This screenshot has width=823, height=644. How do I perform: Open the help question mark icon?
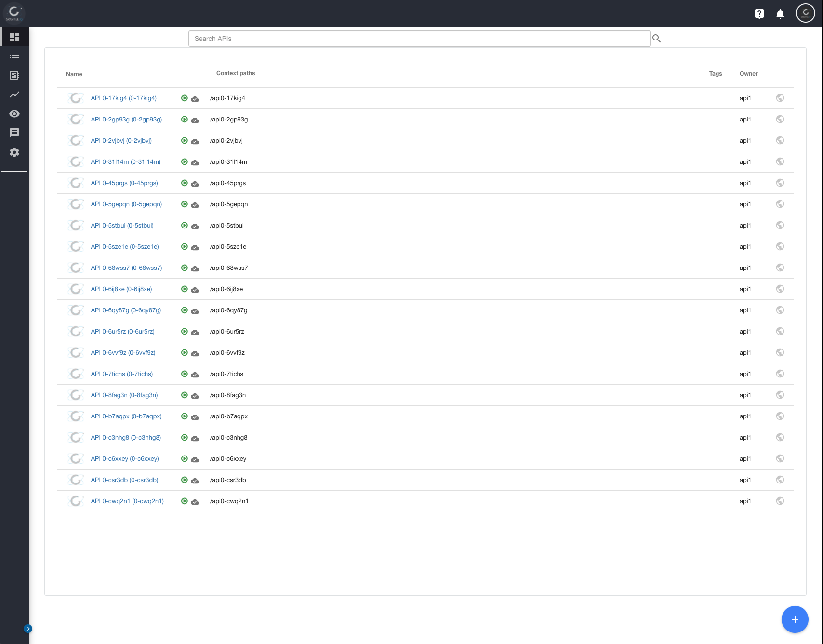[759, 14]
